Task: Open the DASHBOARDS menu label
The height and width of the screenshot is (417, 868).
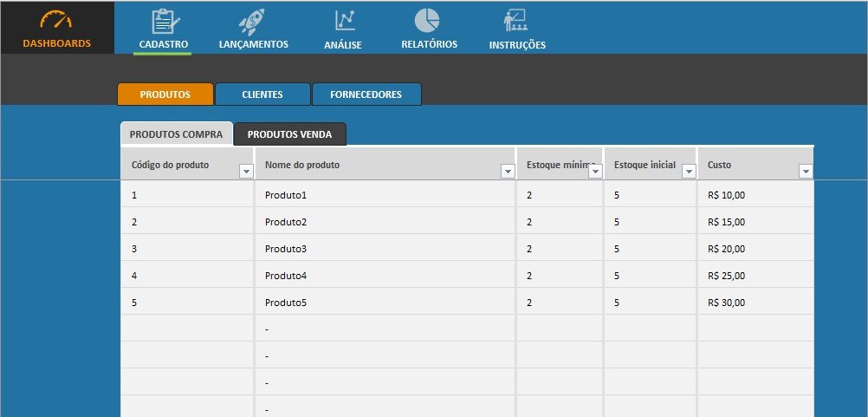Action: pyautogui.click(x=56, y=43)
